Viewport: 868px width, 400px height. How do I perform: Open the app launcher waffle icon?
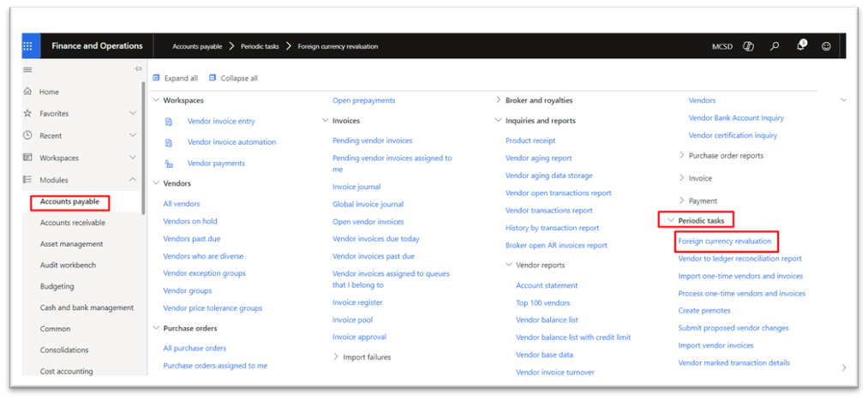tap(27, 46)
